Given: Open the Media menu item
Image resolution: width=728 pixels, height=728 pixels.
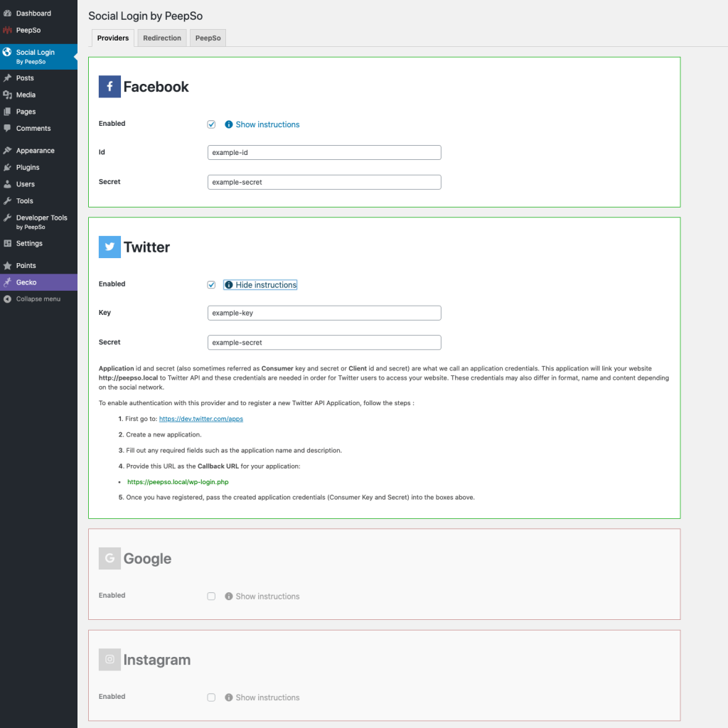Looking at the screenshot, I should (x=38, y=95).
